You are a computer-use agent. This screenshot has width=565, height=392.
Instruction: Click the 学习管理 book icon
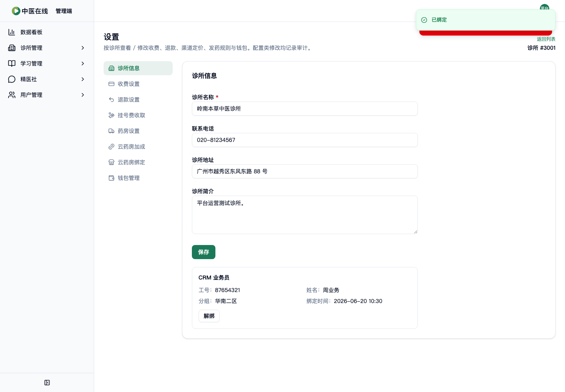point(12,64)
